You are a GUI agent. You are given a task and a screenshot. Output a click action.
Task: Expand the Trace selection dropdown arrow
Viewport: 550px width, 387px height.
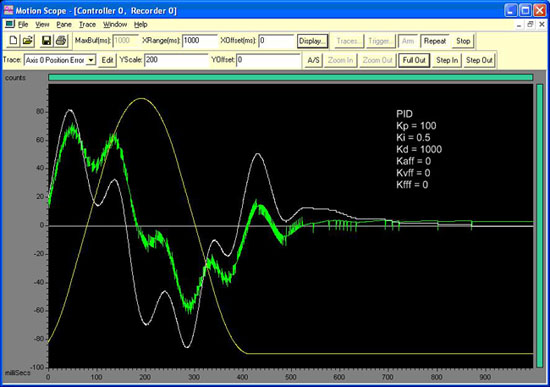pyautogui.click(x=91, y=60)
